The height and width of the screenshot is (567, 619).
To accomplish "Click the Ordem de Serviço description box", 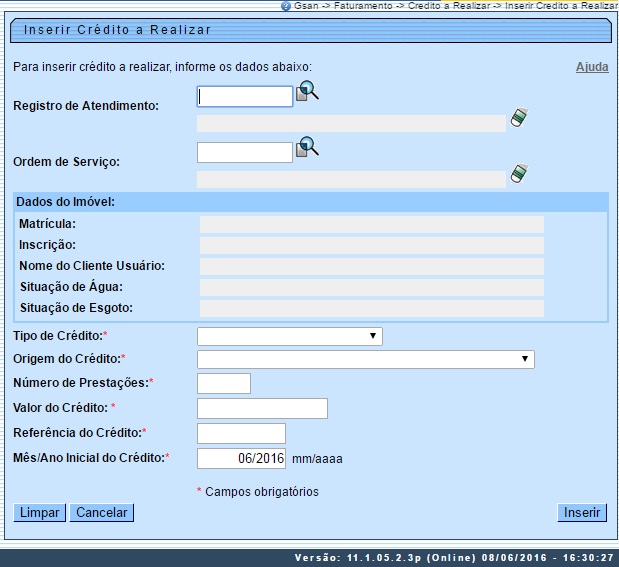I will [351, 179].
